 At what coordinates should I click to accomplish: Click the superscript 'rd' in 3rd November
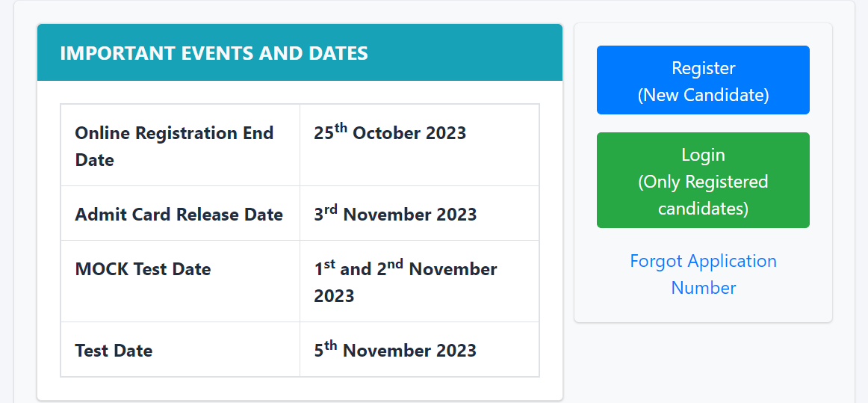(331, 209)
